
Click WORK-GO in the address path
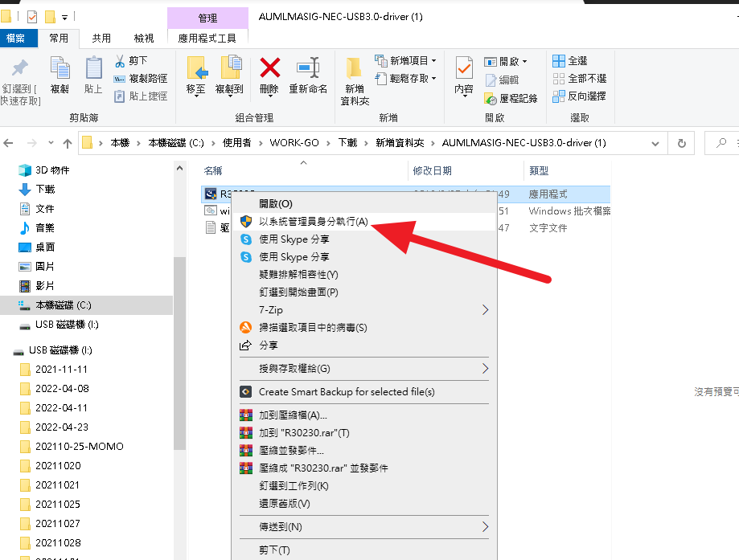click(294, 143)
